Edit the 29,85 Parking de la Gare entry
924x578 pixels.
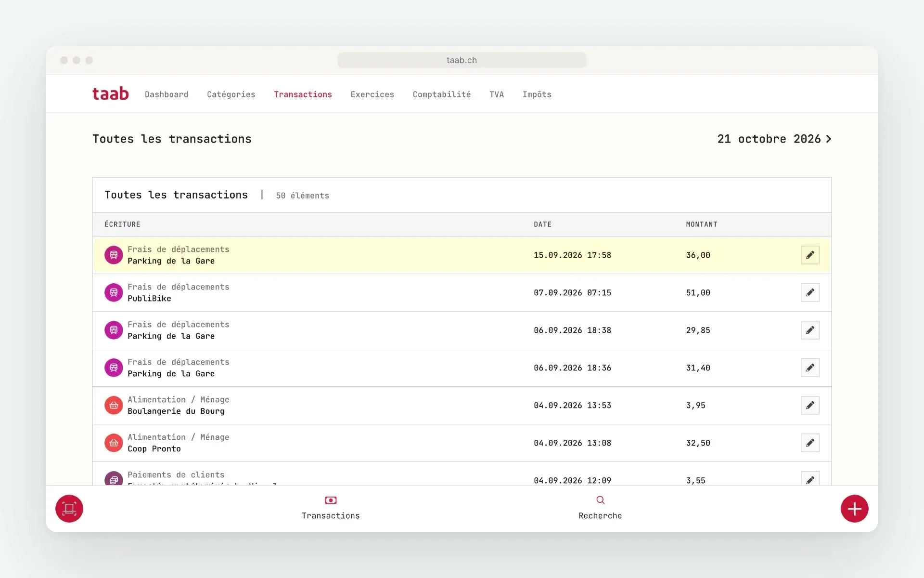pos(810,330)
